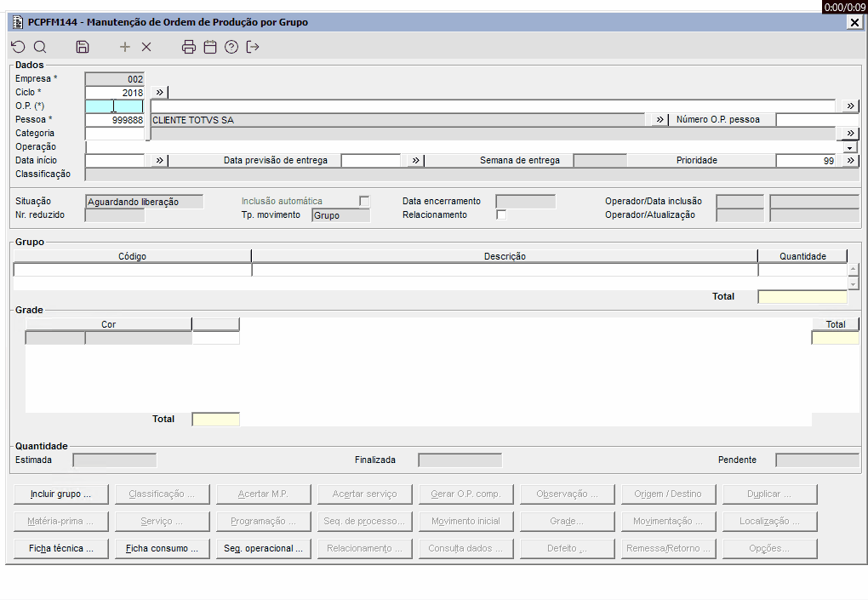Click Gerar O.P. comp. button
The image size is (868, 600).
click(466, 494)
